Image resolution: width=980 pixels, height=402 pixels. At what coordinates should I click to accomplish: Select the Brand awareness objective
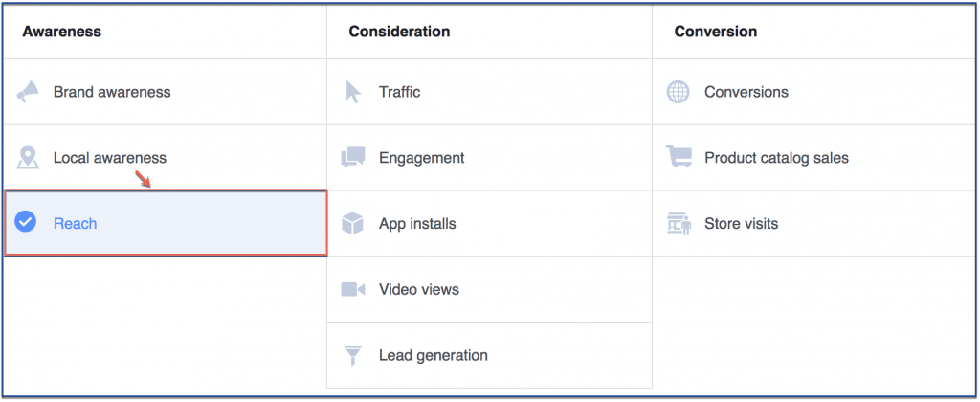coord(112,92)
